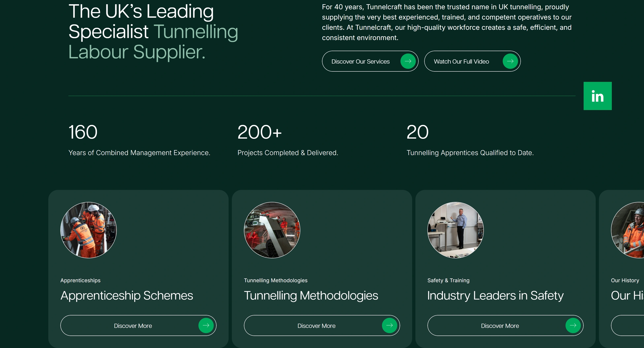Click arrow icon in Industry Leaders in Safety card
The image size is (644, 348).
(x=573, y=325)
